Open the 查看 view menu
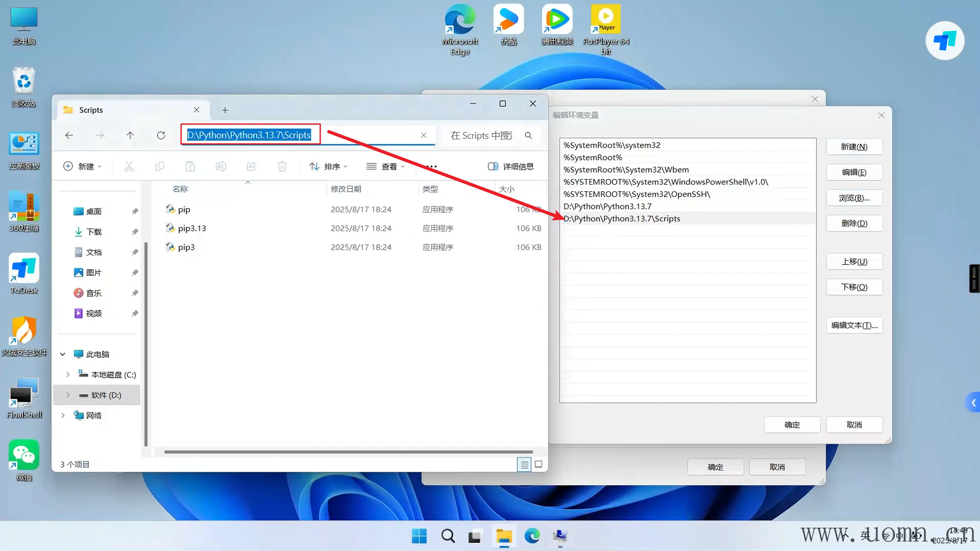 coord(385,167)
